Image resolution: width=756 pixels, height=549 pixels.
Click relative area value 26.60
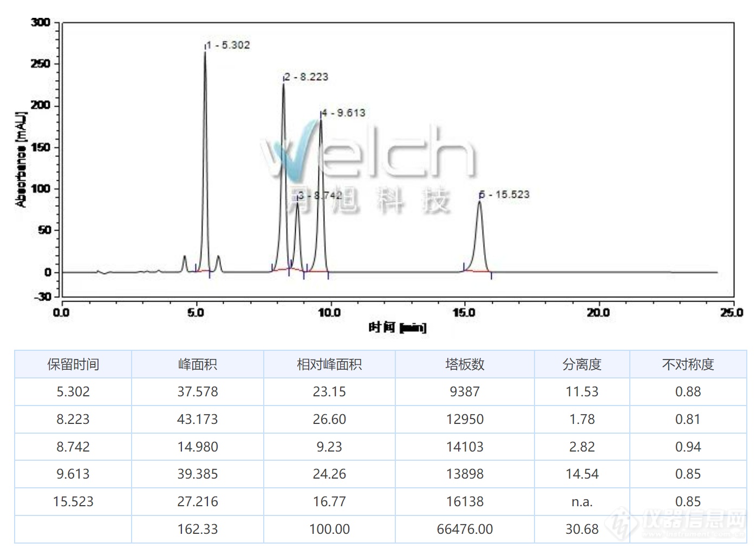(x=329, y=419)
